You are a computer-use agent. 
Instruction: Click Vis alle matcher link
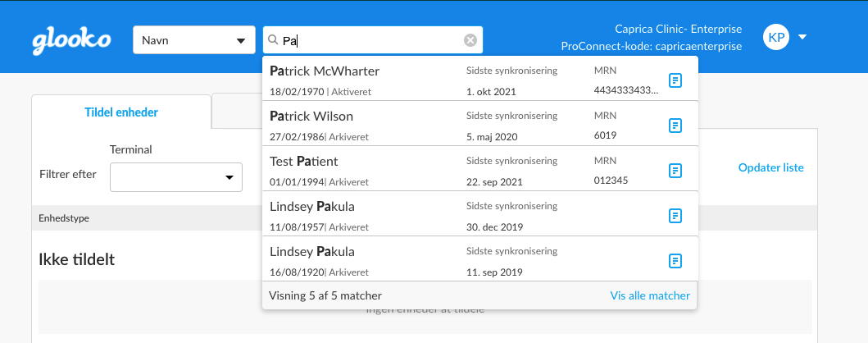650,295
